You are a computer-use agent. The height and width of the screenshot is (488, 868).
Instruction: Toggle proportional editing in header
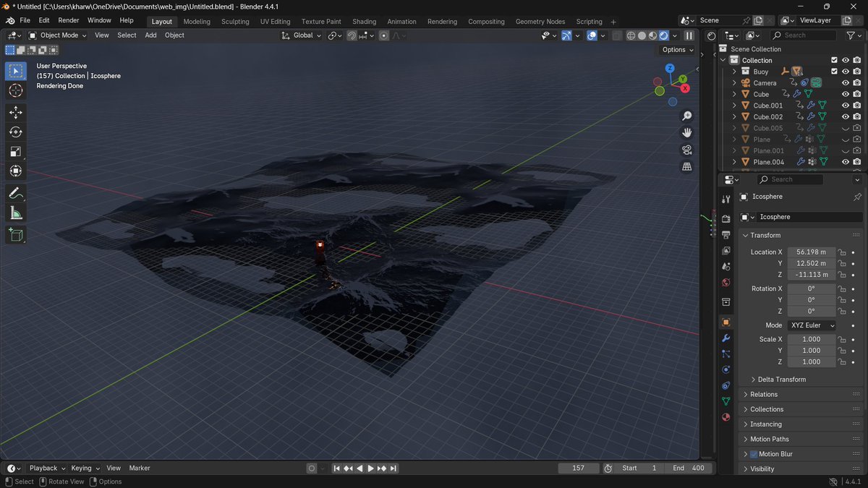pos(384,35)
